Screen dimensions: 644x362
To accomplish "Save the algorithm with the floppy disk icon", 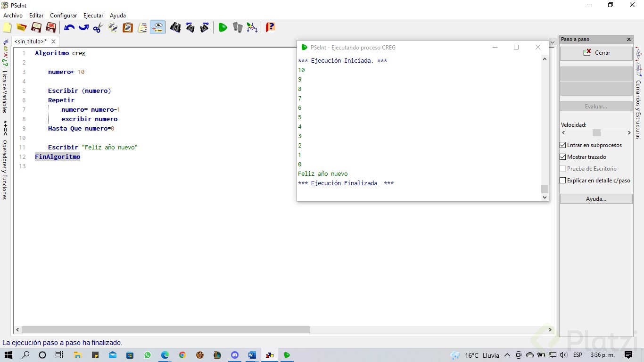I will [36, 27].
